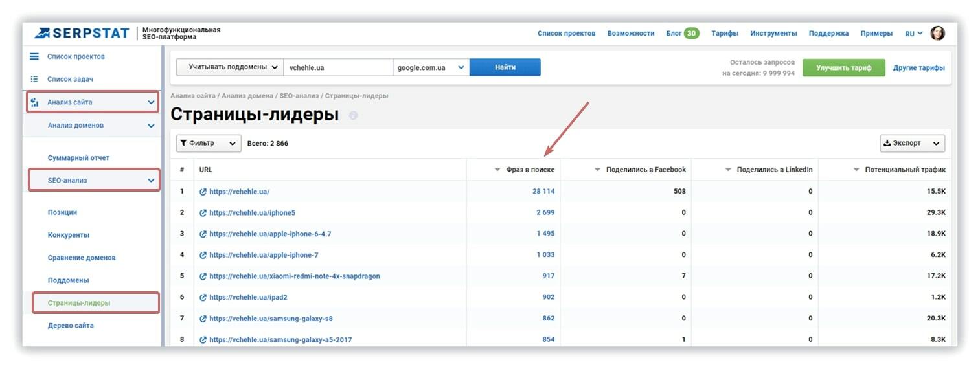Expand Анализ доменов sidebar chevron
This screenshot has width=980, height=369.
(x=151, y=126)
